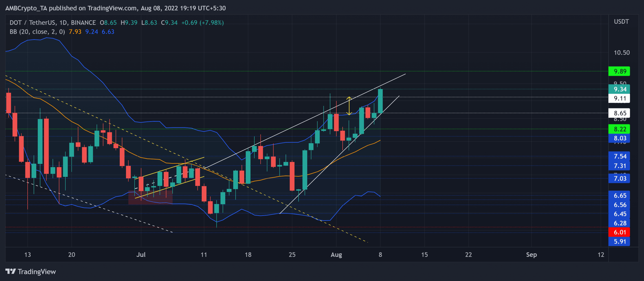
Task: Click the 20 date on time axis
Action: click(72, 255)
